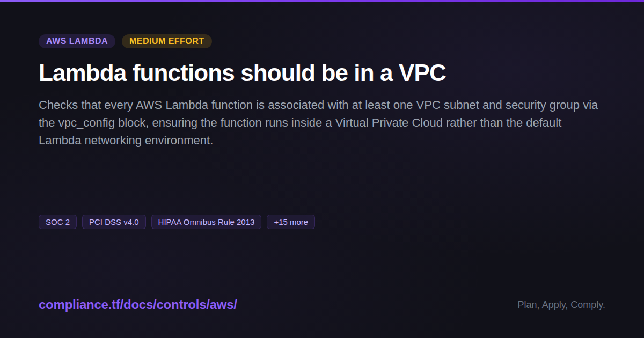This screenshot has height=338, width=644.
Task: Click the AWS LAMBDA category badge
Action: coord(77,41)
